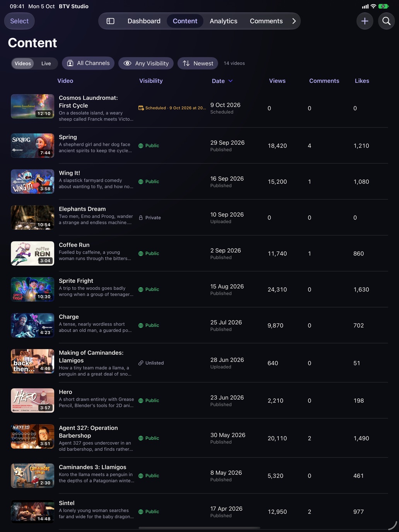Open the Elephants Dream thumbnail
The image size is (399, 532).
pos(32,218)
